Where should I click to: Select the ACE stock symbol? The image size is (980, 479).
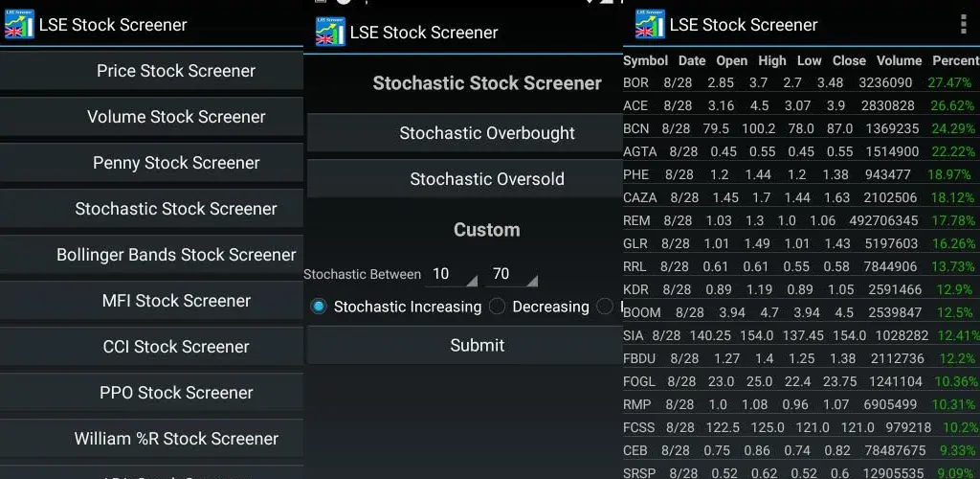click(x=635, y=105)
